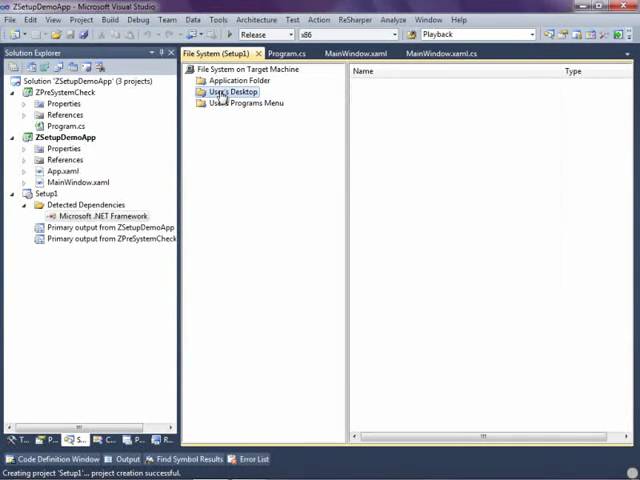Select Microsoft .NET Framework dependency
Viewport: 640px width, 480px height.
point(103,216)
